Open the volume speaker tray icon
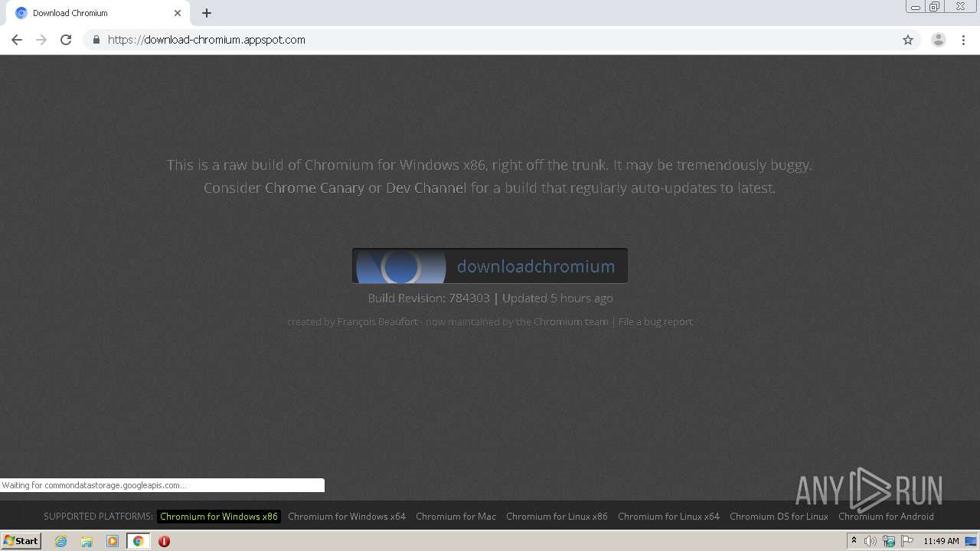This screenshot has width=980, height=551. coord(871,541)
